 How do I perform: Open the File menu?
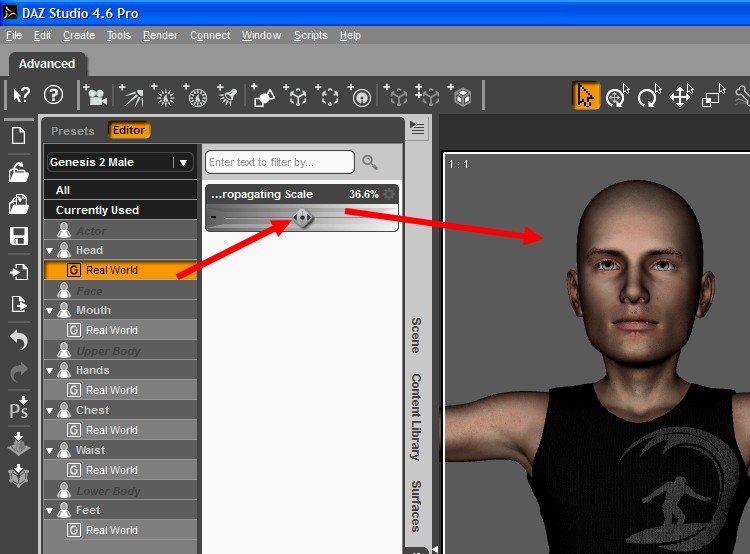(14, 35)
